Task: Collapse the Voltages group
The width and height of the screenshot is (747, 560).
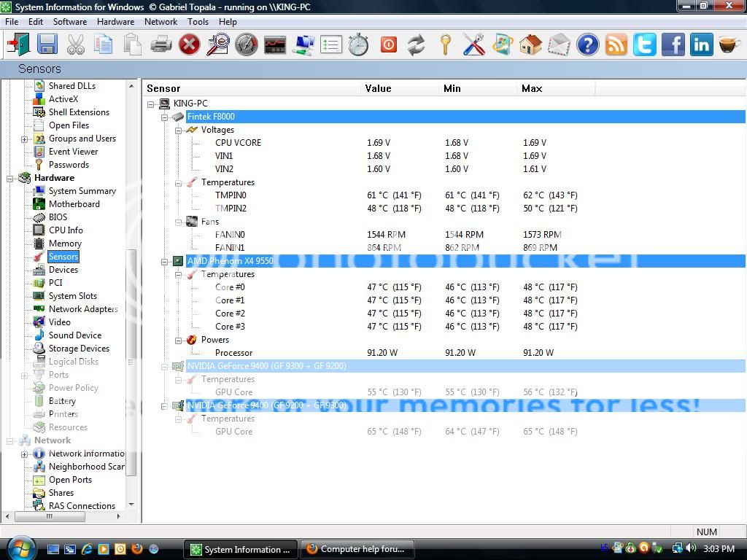Action: [x=178, y=130]
